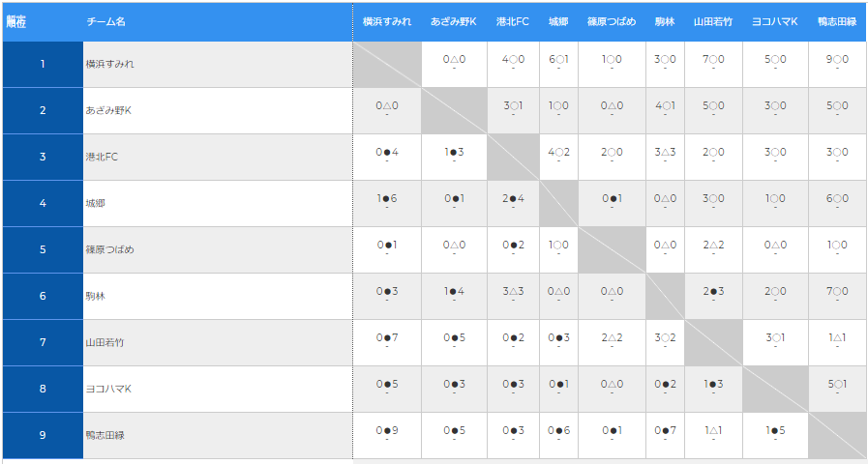Select the 5○1 result in ヨコハマK row
Screen dimensions: 868x464
(x=838, y=385)
